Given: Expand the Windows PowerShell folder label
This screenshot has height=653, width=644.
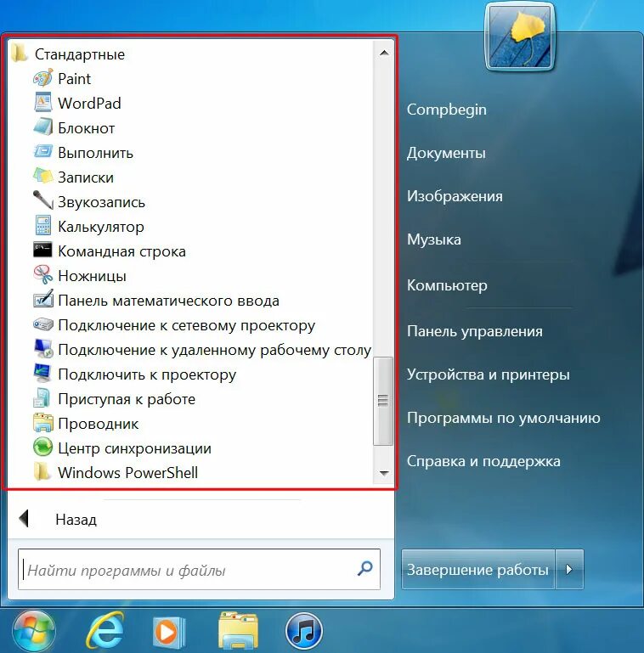Looking at the screenshot, I should coord(127,473).
